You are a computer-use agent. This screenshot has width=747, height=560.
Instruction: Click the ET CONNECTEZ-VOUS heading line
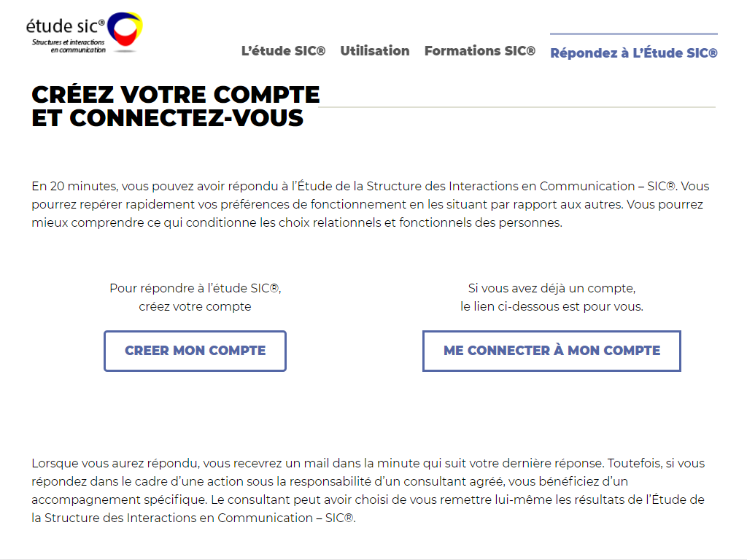click(167, 118)
